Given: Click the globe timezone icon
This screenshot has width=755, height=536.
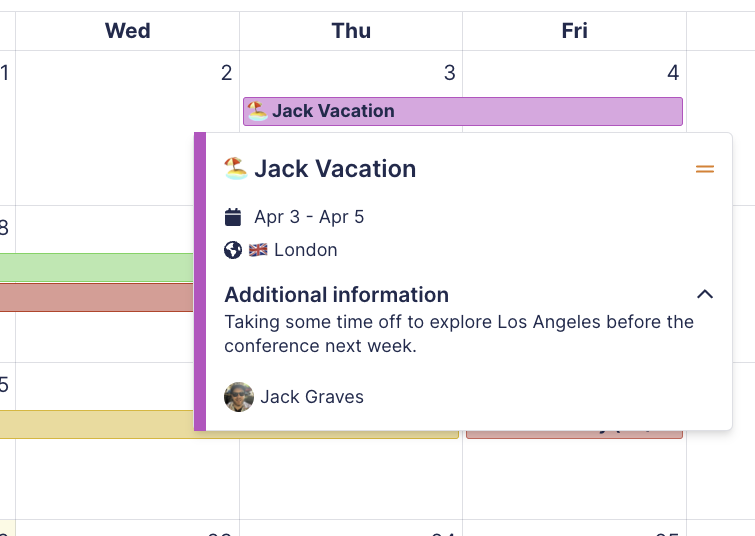Looking at the screenshot, I should (x=233, y=250).
